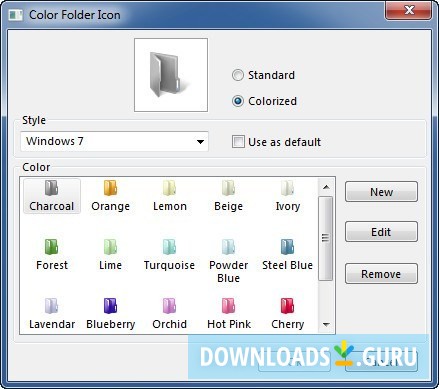Click the color list scroll up arrow
The width and height of the screenshot is (439, 389).
click(326, 187)
